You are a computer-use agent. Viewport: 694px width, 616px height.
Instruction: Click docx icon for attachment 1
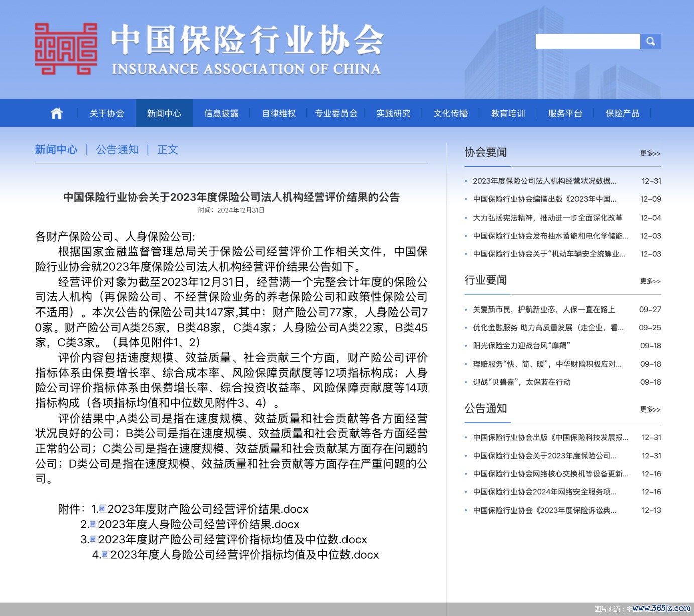(103, 509)
